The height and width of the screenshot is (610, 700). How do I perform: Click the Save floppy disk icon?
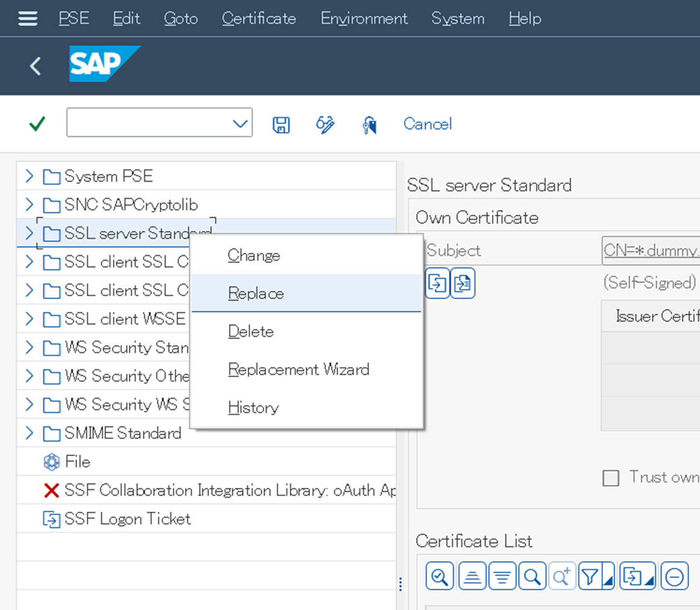(281, 124)
